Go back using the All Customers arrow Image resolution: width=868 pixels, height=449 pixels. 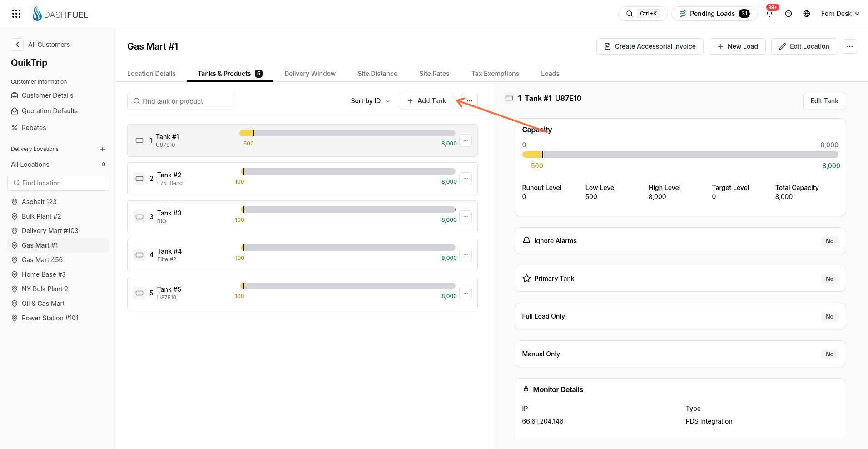[x=17, y=45]
